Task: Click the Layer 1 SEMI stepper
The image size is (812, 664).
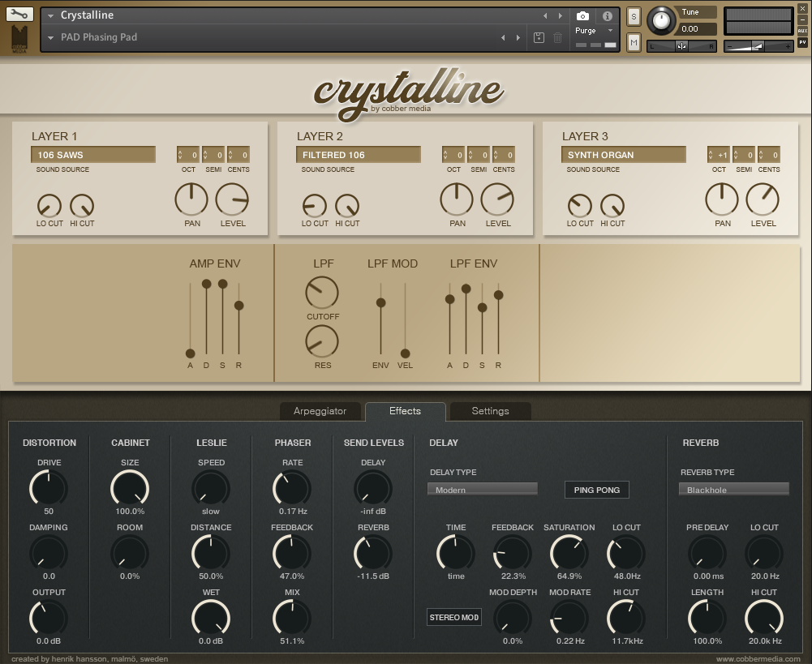Action: (x=213, y=155)
